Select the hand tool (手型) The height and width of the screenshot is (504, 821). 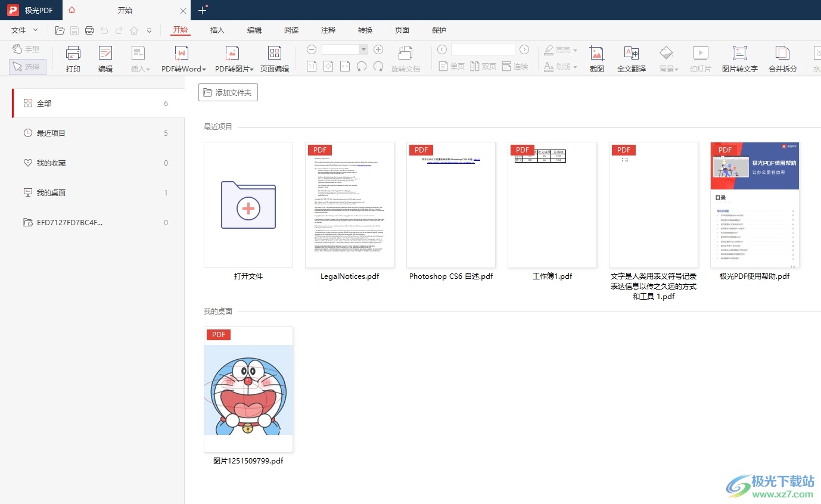coord(27,49)
